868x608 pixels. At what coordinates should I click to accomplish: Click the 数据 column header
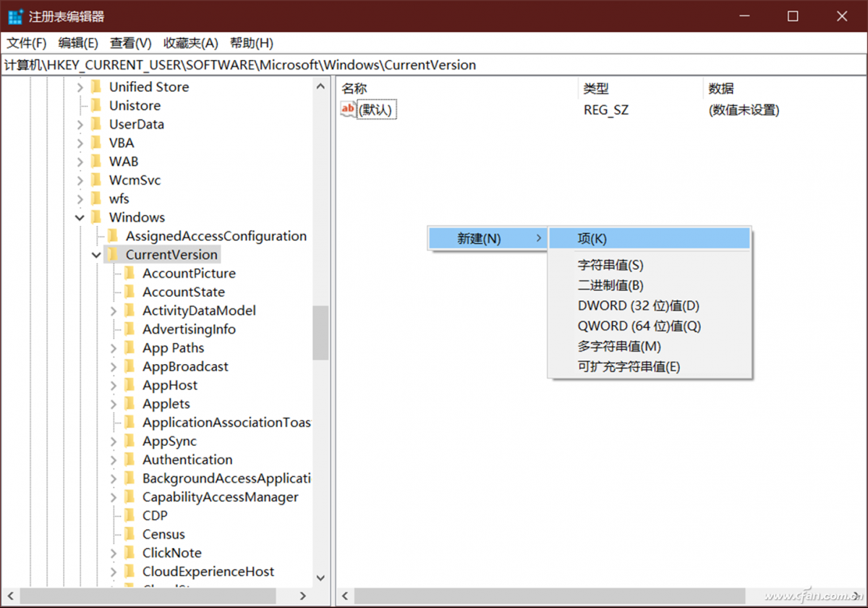(784, 89)
